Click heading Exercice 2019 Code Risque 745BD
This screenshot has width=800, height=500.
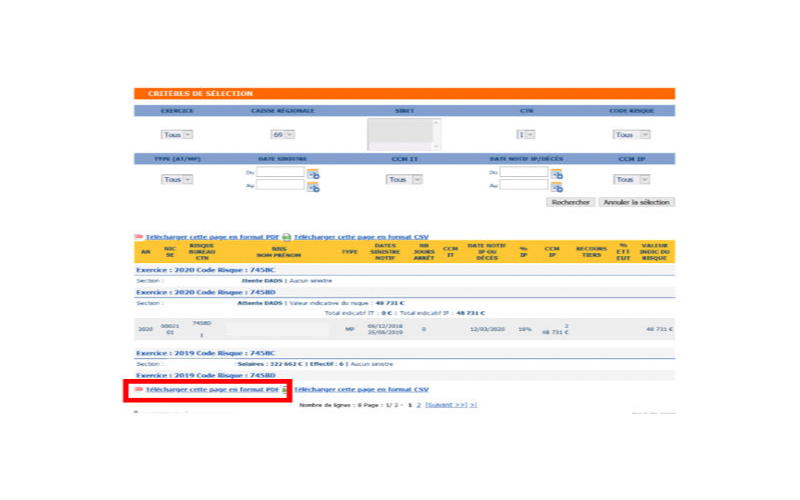[206, 376]
